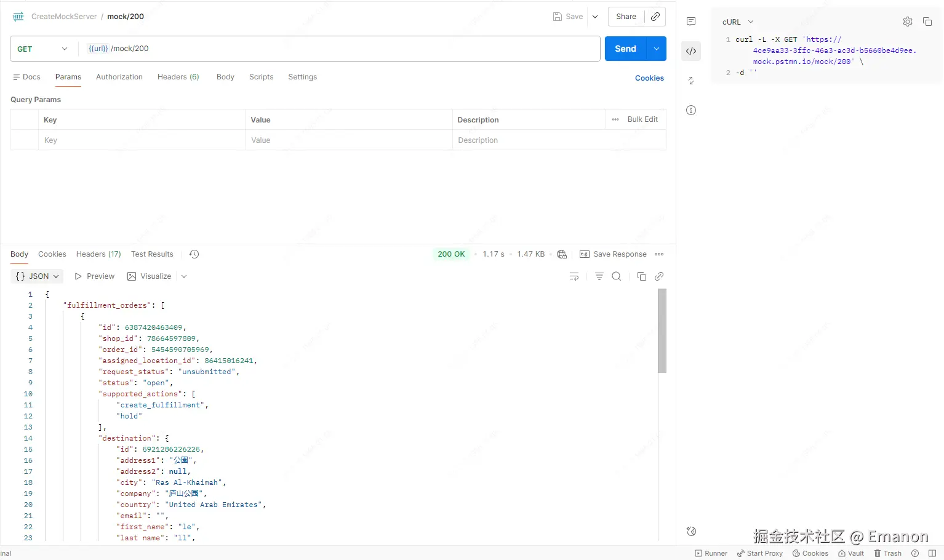Click the query param Description field

tap(559, 140)
